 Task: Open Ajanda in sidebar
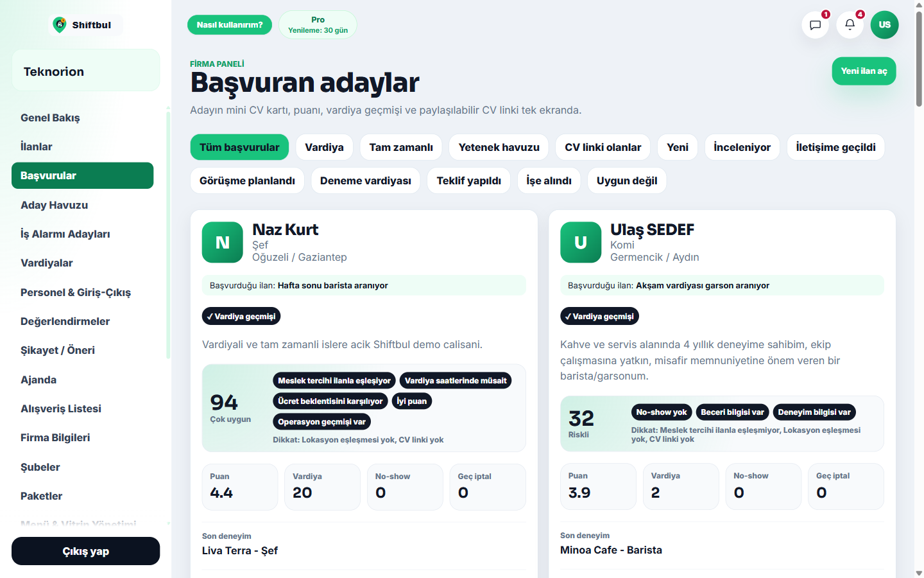82,380
